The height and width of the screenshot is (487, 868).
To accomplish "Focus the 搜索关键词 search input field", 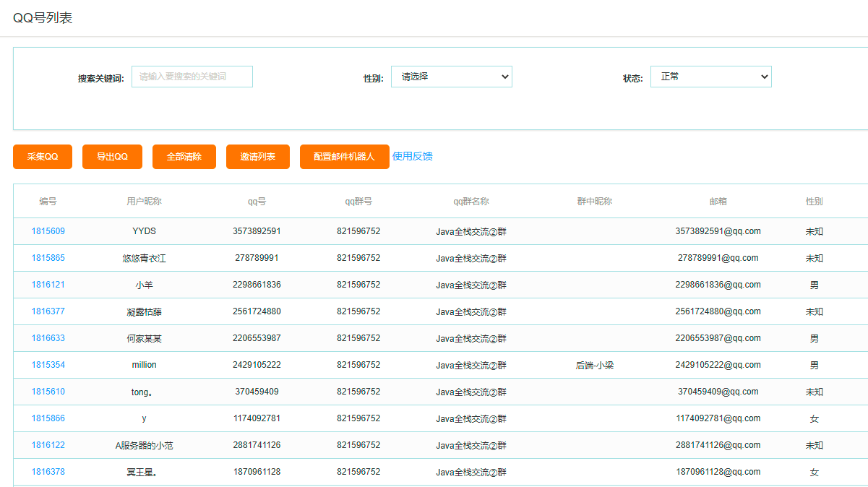I will pos(192,77).
